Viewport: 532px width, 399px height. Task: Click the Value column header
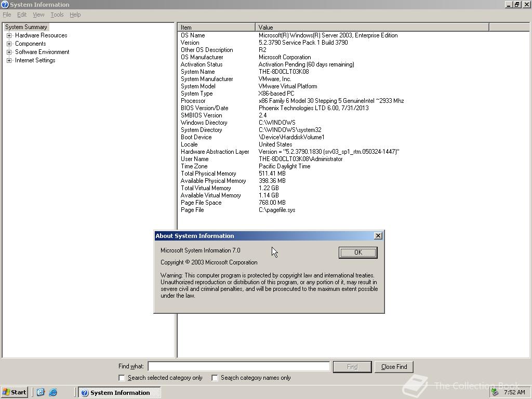pos(372,27)
